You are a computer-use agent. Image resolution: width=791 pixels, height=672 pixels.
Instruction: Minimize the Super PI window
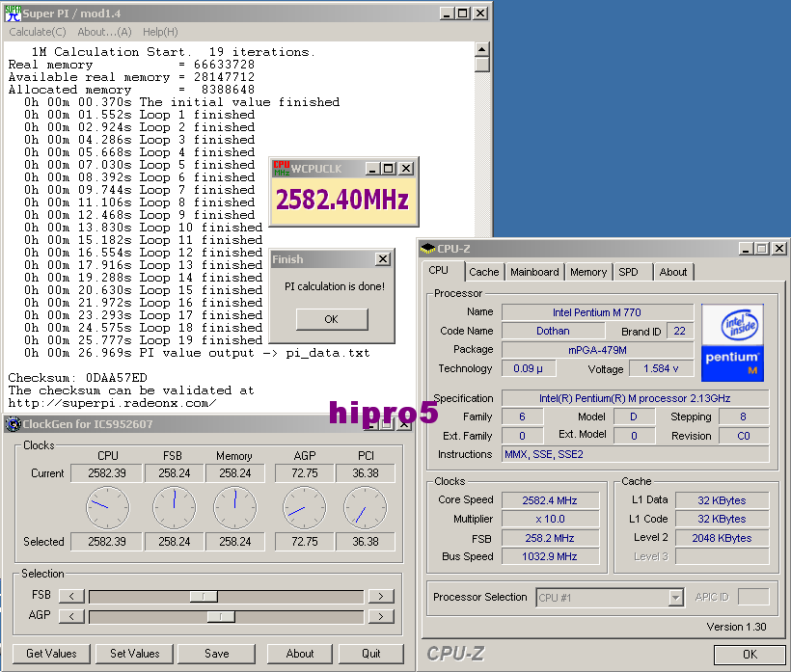[x=446, y=13]
